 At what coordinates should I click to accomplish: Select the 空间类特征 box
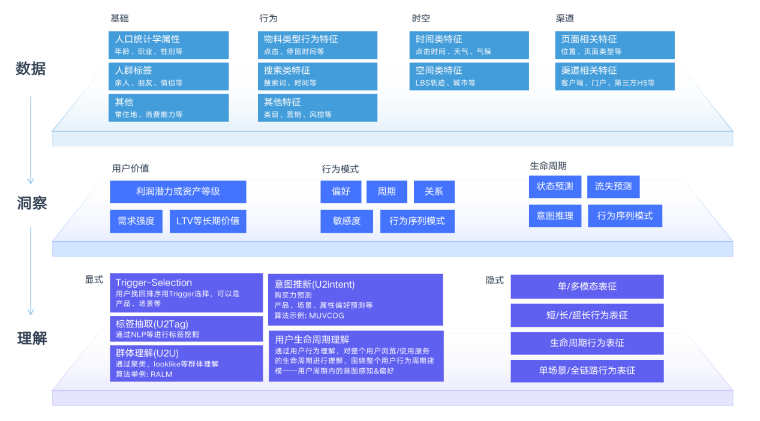tap(469, 77)
